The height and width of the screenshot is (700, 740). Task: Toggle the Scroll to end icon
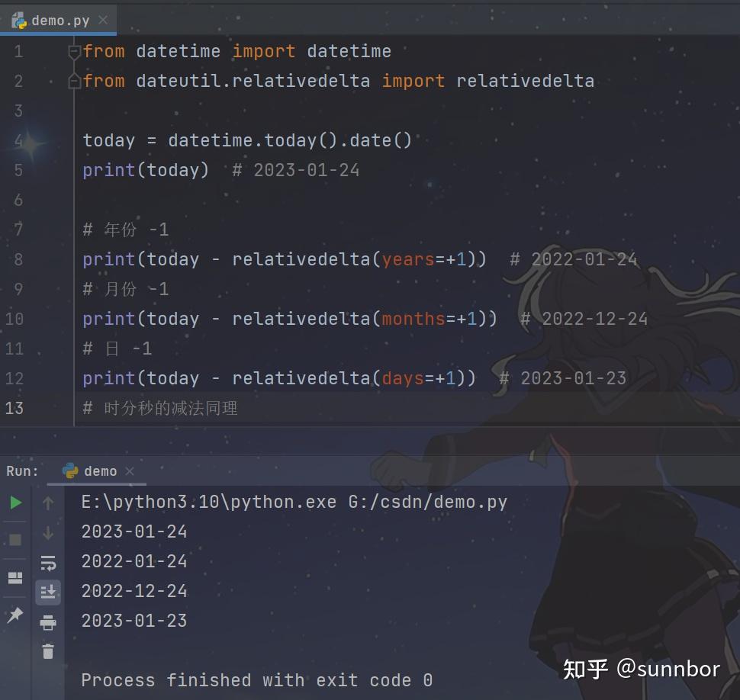48,592
